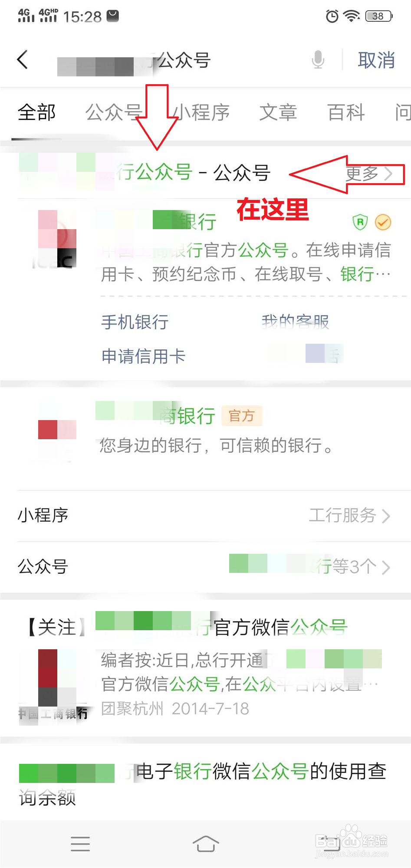Open the 手机银行 link
Image resolution: width=411 pixels, height=868 pixels.
(135, 322)
